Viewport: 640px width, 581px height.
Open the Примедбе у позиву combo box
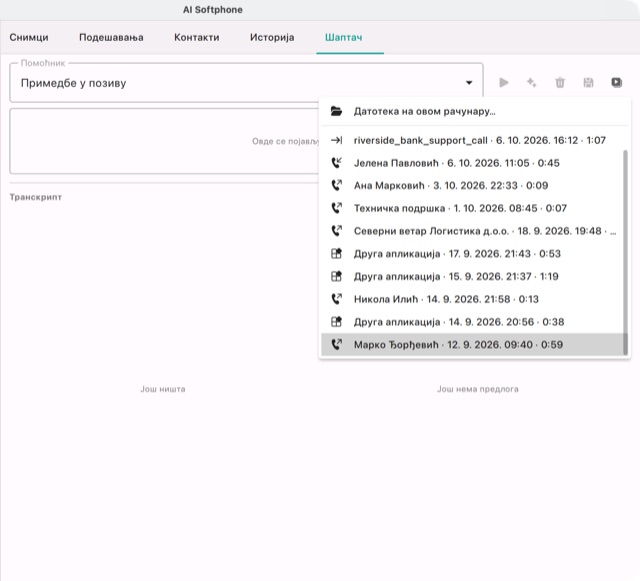coord(246,83)
